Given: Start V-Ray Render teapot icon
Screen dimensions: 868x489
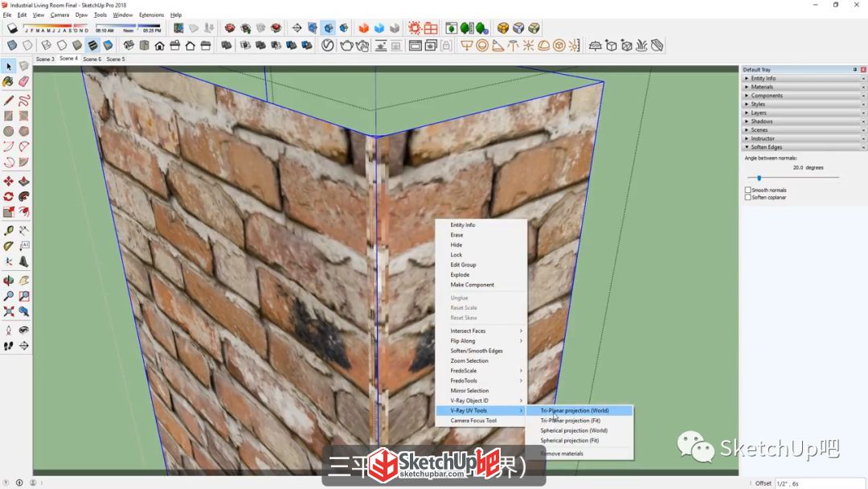Looking at the screenshot, I should click(346, 45).
